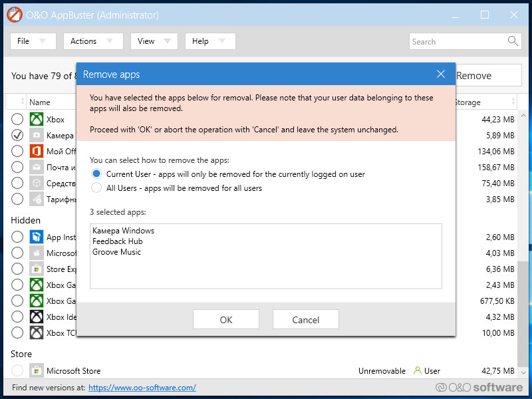Image resolution: width=532 pixels, height=399 pixels.
Task: Close the Remove apps dialog with X
Action: (x=441, y=74)
